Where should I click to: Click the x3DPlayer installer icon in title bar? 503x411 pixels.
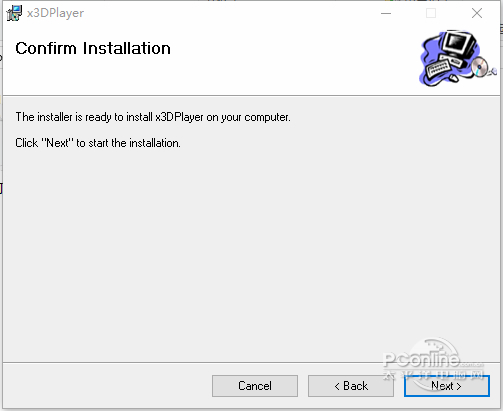tap(14, 13)
